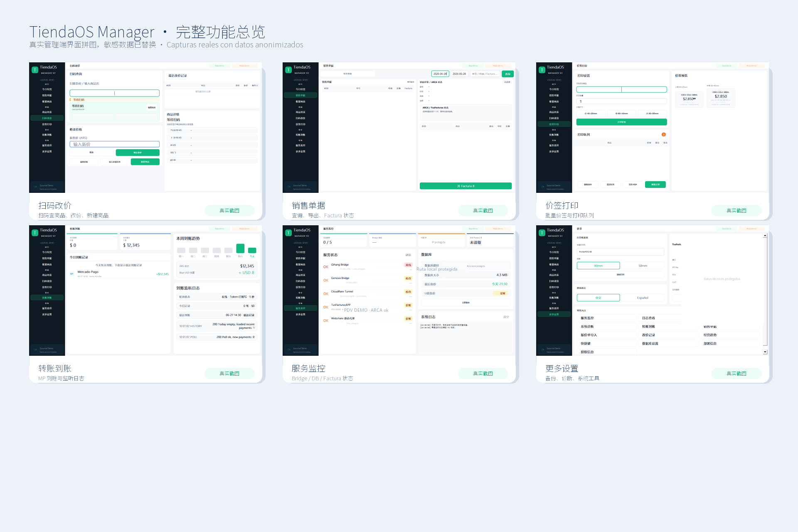
Task: Select 更多设置 in 更多设置 panel sidebar
Action: pos(554,314)
